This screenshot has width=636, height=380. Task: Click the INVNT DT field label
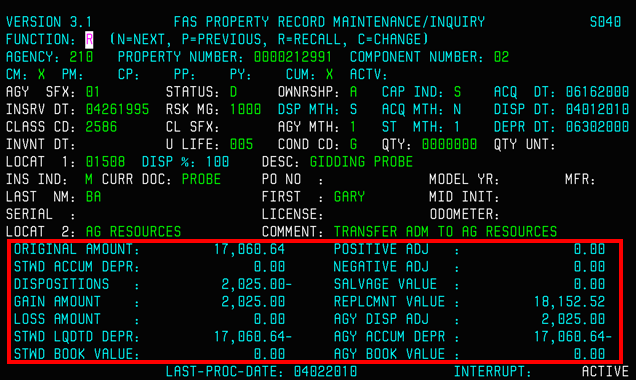41,144
